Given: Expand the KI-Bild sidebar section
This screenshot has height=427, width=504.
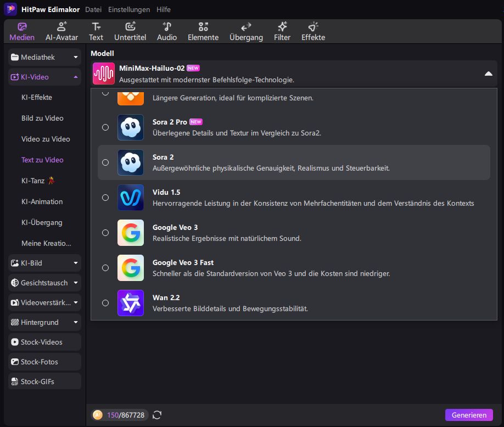Looking at the screenshot, I should coord(44,263).
